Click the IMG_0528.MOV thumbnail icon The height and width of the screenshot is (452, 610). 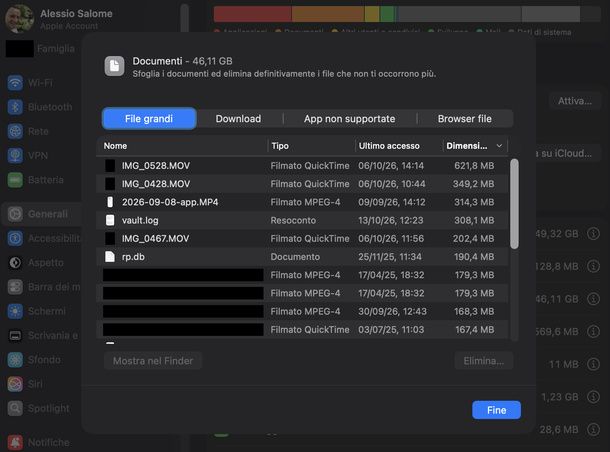(110, 166)
